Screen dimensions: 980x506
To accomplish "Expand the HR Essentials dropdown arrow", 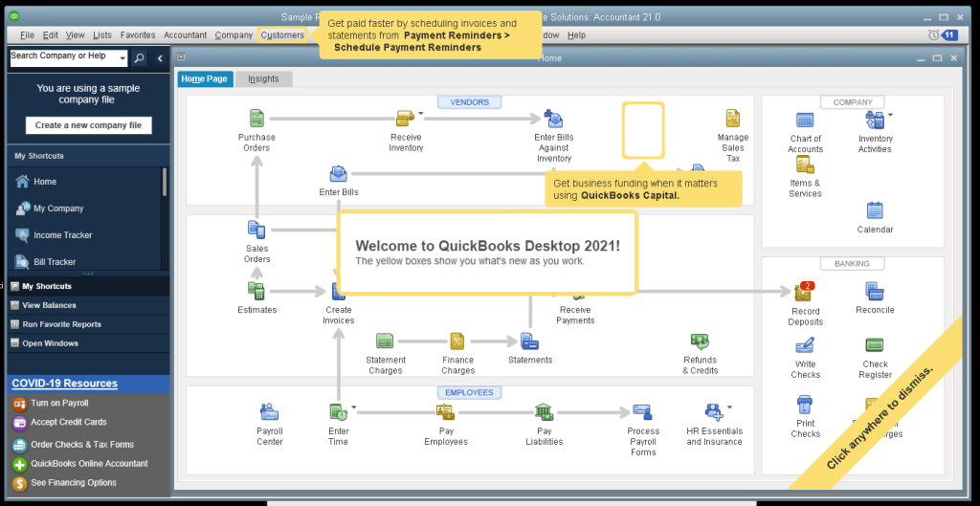I will (729, 407).
